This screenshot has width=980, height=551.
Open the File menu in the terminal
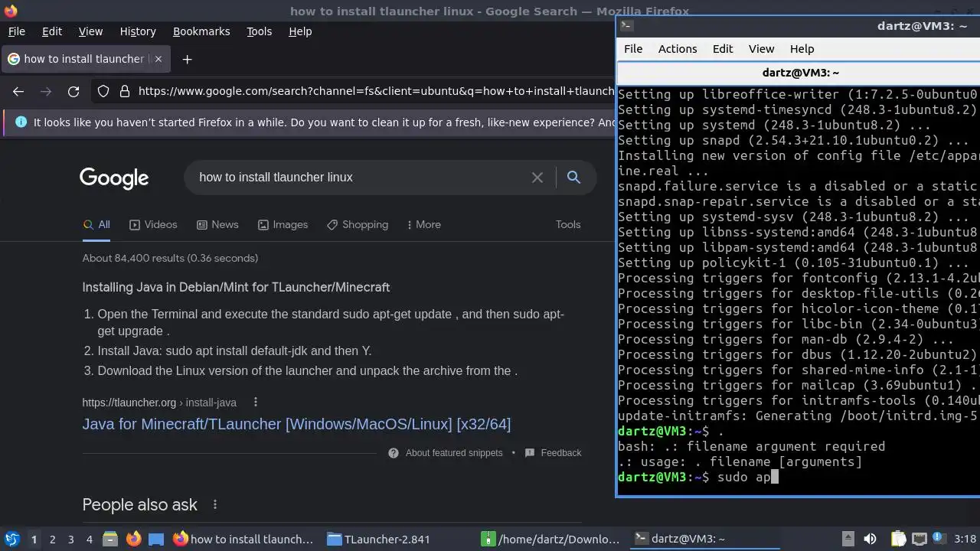[x=633, y=49]
